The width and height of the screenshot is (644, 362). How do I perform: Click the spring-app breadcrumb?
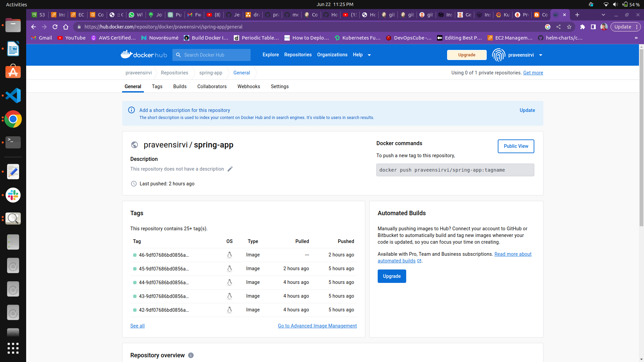(x=211, y=73)
